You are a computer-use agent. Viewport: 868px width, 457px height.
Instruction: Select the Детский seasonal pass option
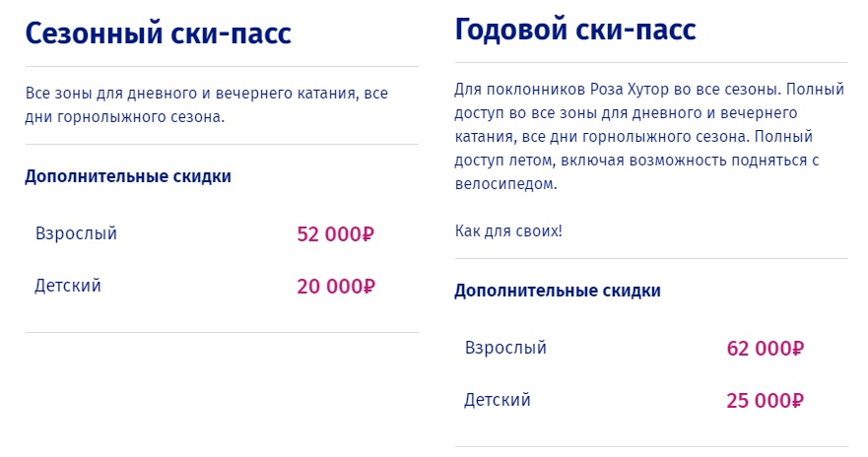click(x=68, y=287)
